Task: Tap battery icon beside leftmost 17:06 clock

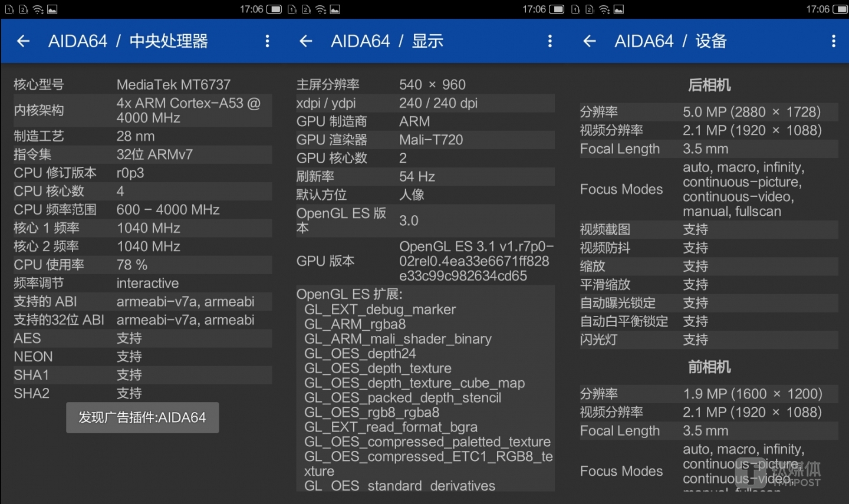Action: pos(274,9)
